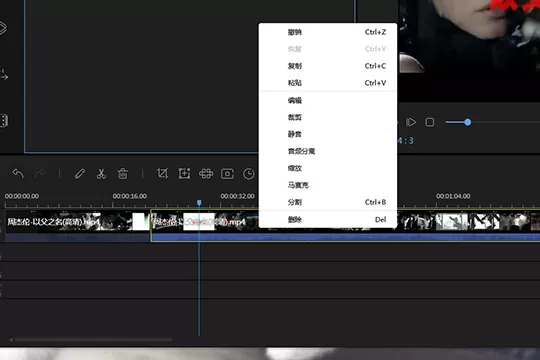Click the 00:01:04.00 ruler mark
The image size is (540, 360).
453,196
